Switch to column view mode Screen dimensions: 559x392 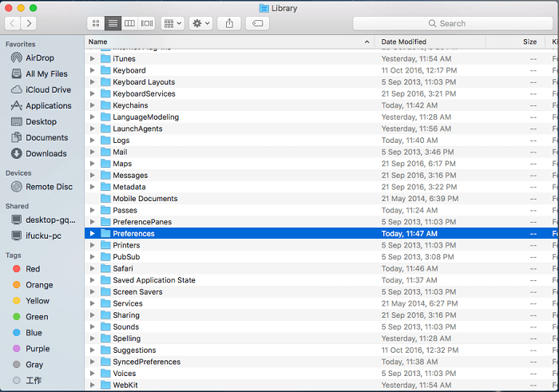(x=130, y=24)
